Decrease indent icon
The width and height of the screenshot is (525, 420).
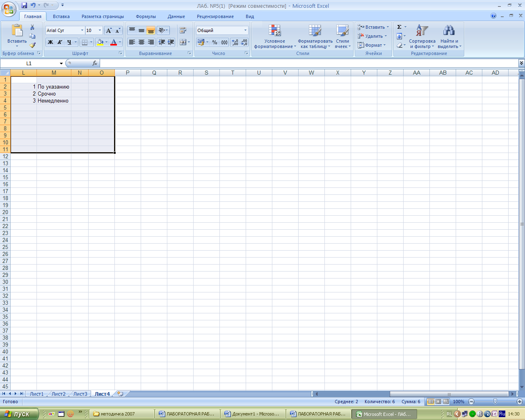click(x=162, y=42)
